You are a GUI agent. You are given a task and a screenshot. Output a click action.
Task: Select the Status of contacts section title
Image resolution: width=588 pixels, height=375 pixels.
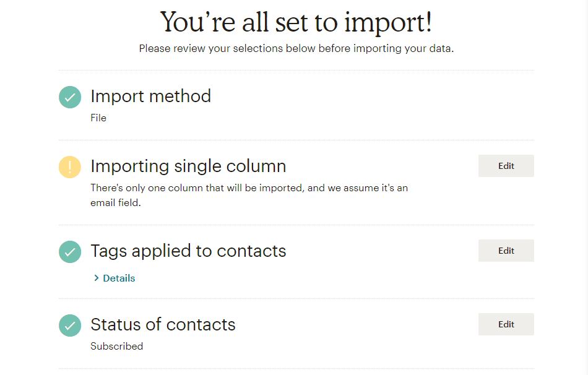tap(163, 324)
